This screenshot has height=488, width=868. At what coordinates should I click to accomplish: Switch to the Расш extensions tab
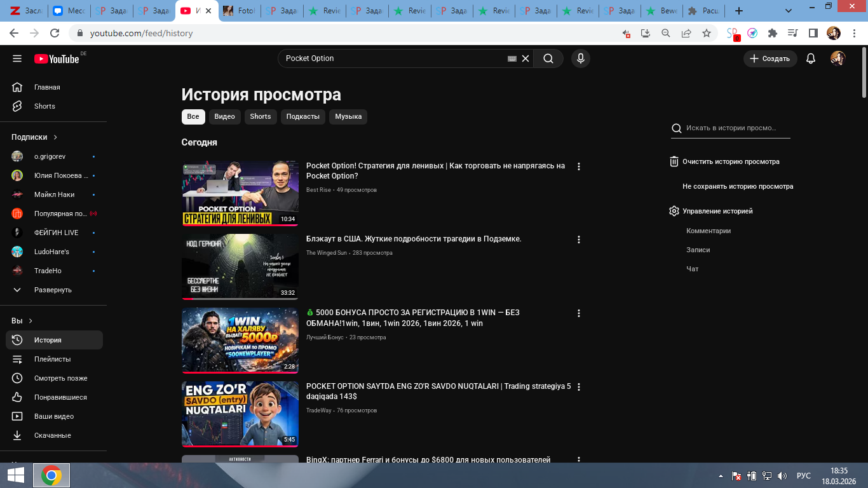(x=703, y=11)
